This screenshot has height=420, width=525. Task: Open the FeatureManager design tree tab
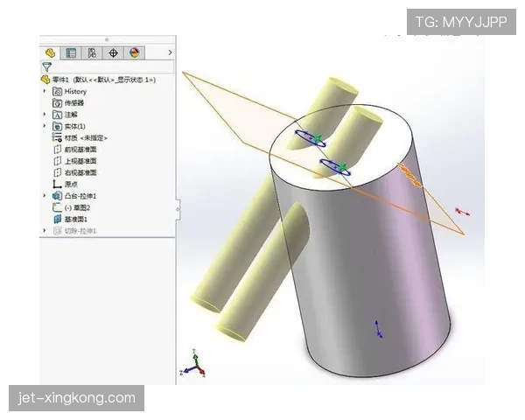pyautogui.click(x=50, y=52)
